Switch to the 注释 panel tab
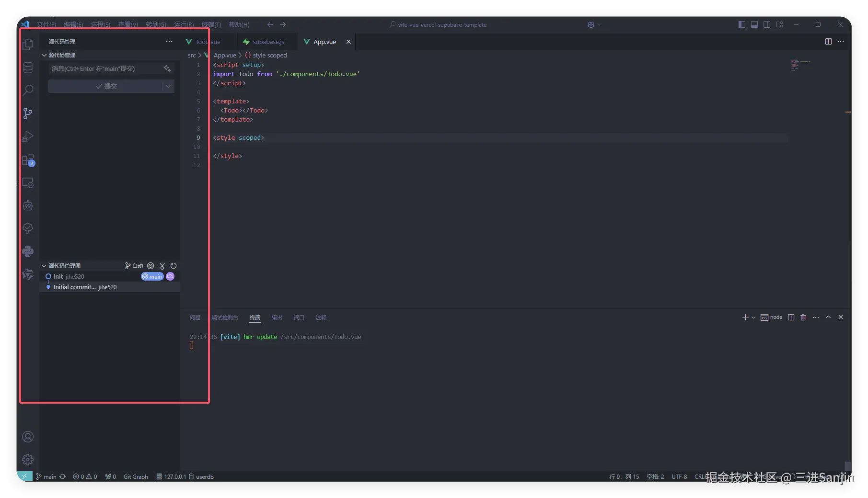 pyautogui.click(x=321, y=317)
